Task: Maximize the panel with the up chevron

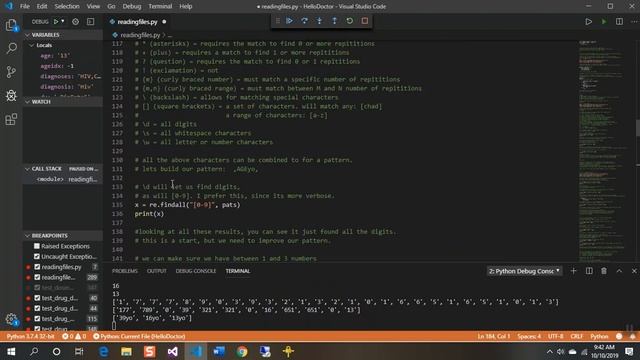Action: coord(619,271)
